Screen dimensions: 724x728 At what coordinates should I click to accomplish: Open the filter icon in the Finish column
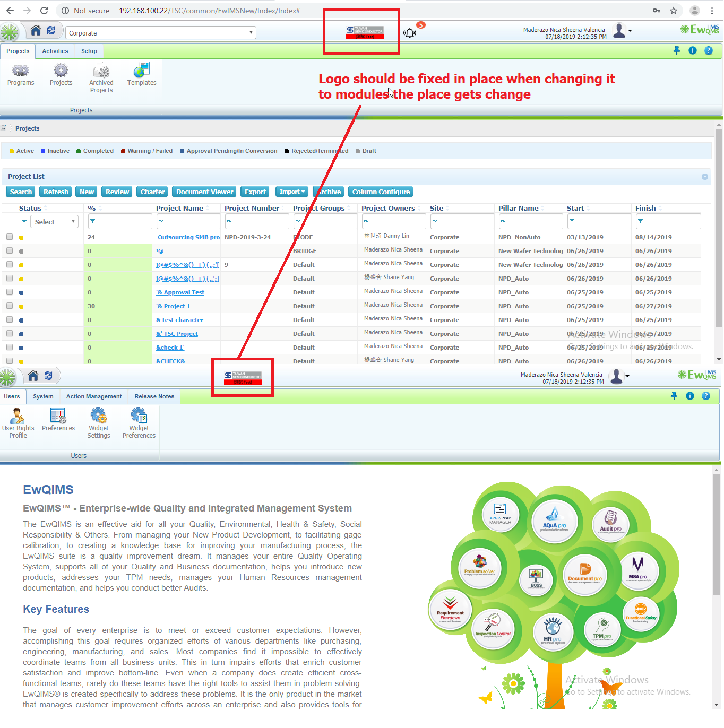pyautogui.click(x=640, y=221)
